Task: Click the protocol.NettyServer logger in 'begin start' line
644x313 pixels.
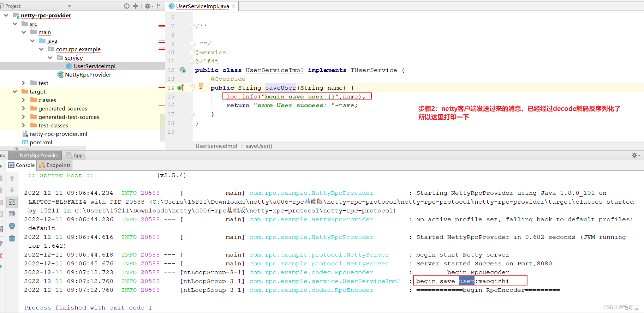Action: pyautogui.click(x=319, y=255)
